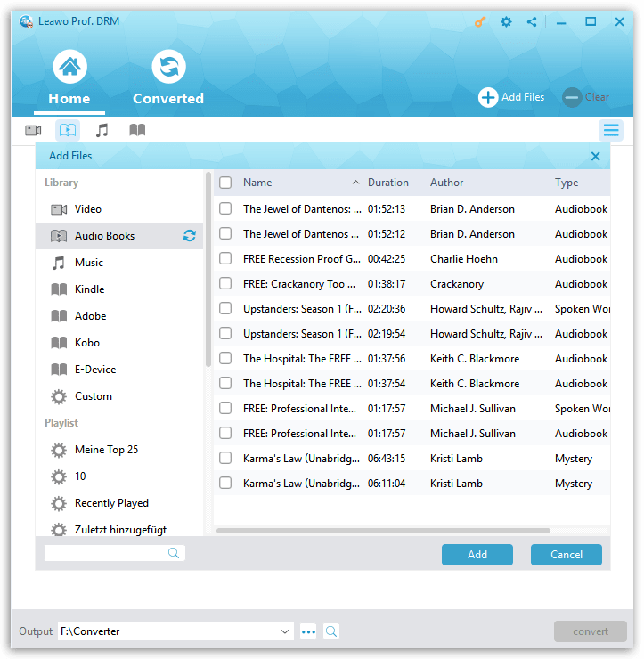The image size is (644, 659).
Task: Click the eBook filter icon in toolbar
Action: pyautogui.click(x=137, y=130)
